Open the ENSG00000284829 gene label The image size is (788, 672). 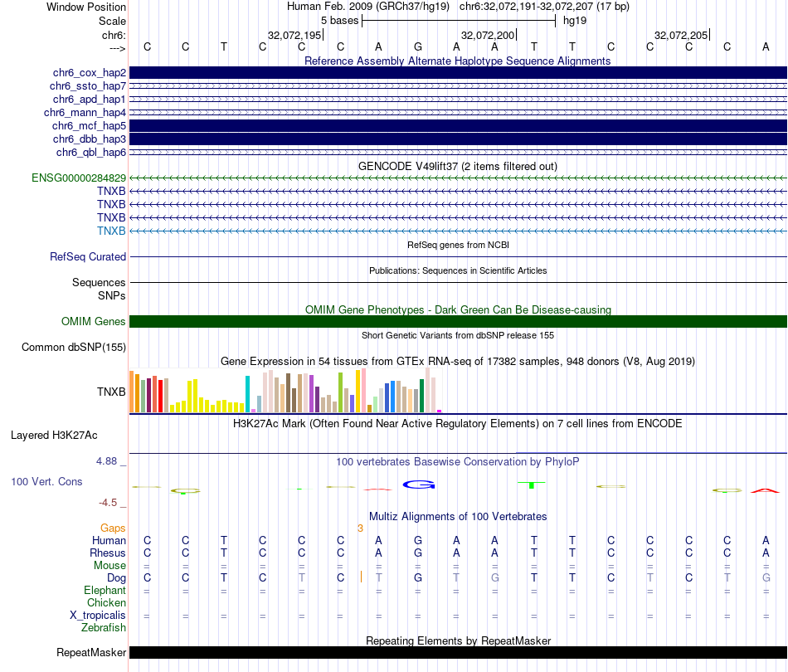tap(79, 178)
